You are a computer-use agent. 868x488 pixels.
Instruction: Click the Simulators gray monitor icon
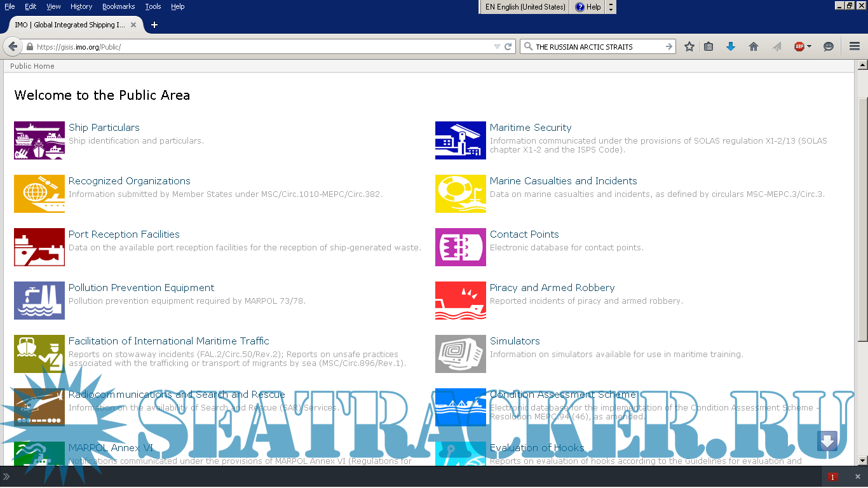[x=460, y=354]
